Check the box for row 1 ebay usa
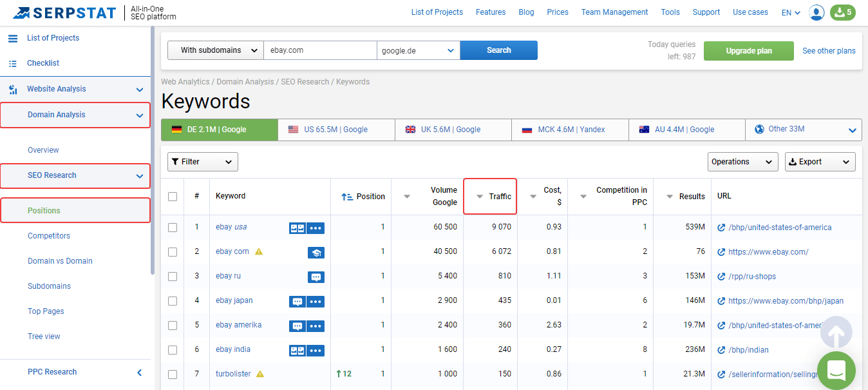This screenshot has height=390, width=868. [173, 228]
